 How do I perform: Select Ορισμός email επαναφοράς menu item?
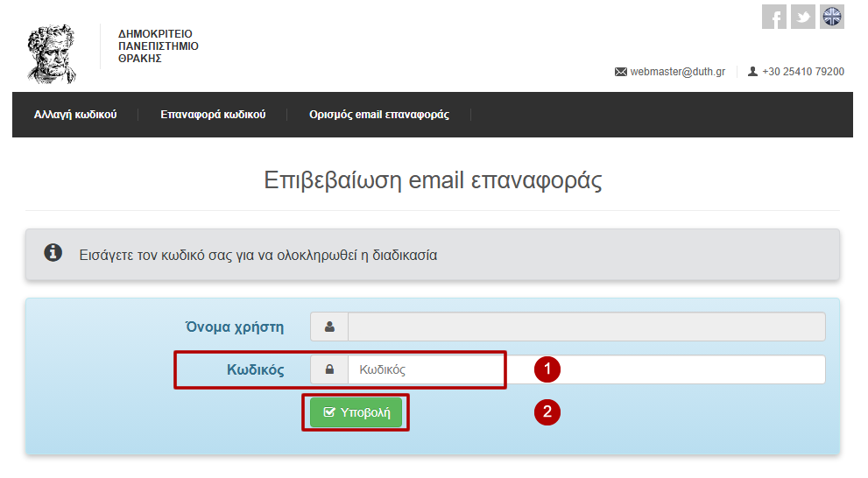click(379, 115)
